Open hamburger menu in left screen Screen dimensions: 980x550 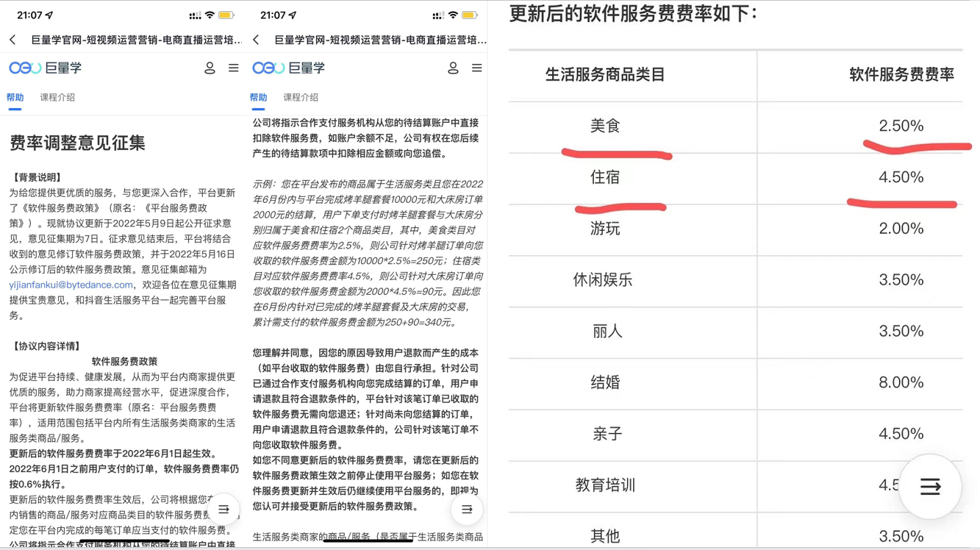[x=234, y=68]
